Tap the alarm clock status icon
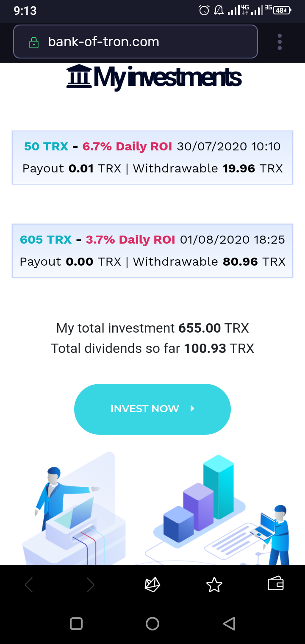Screen dimensions: 305x644 point(204,10)
